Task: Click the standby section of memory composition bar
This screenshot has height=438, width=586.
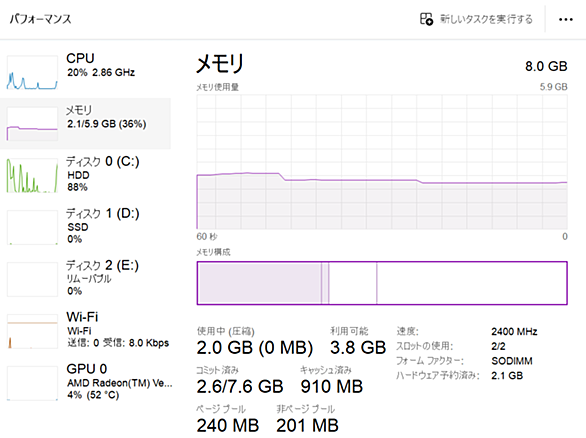Action: coord(353,283)
